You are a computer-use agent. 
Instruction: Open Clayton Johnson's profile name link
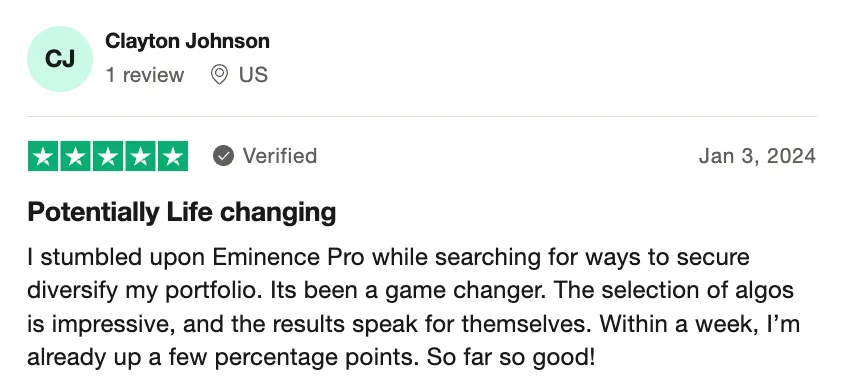point(187,41)
